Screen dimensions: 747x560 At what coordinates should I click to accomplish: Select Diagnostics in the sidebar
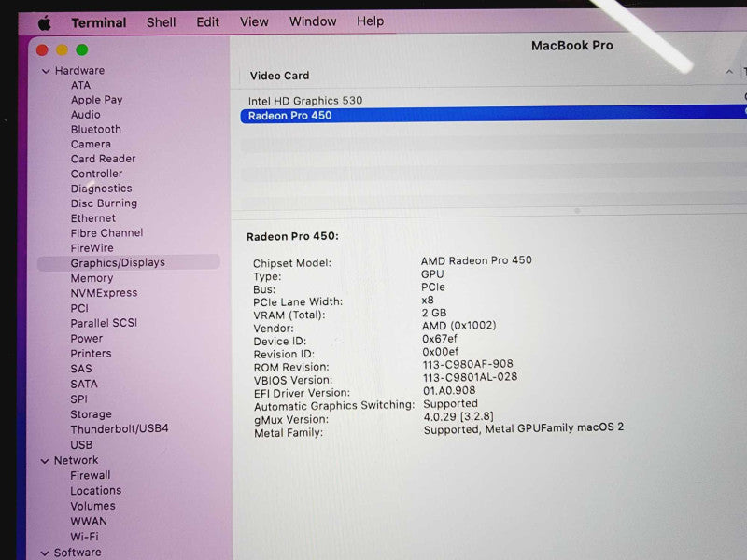[101, 189]
